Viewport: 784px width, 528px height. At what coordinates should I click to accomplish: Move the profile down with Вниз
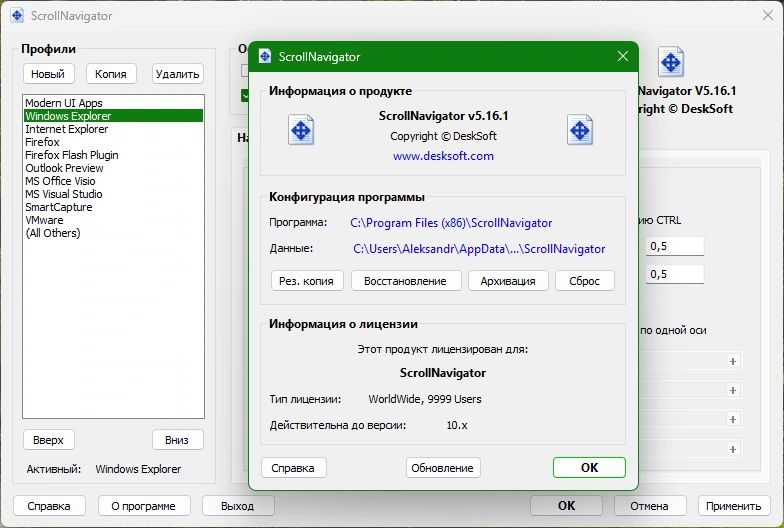178,440
